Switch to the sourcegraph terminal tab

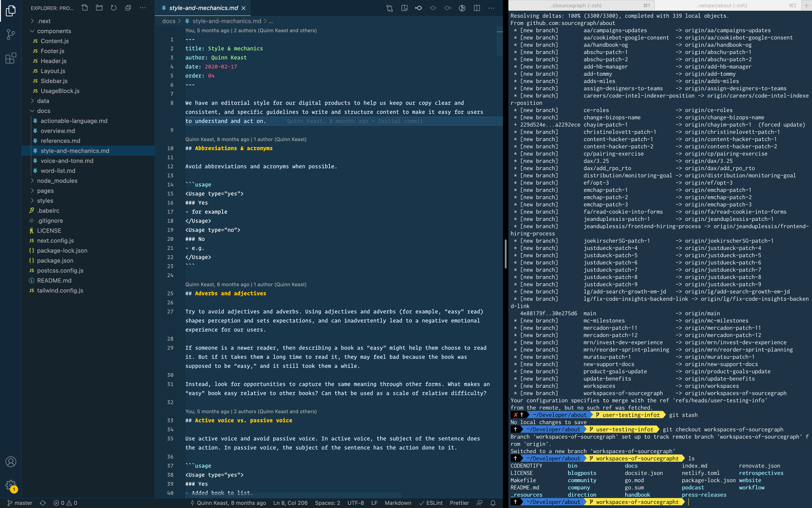click(581, 5)
